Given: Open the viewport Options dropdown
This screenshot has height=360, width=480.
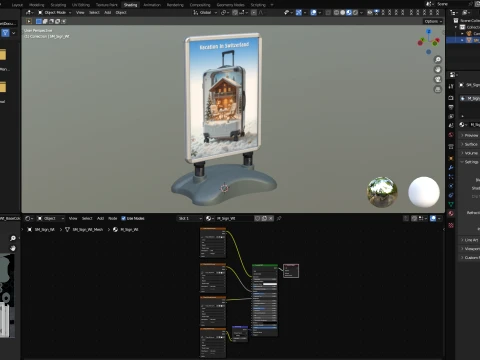Looking at the screenshot, I should 433,21.
